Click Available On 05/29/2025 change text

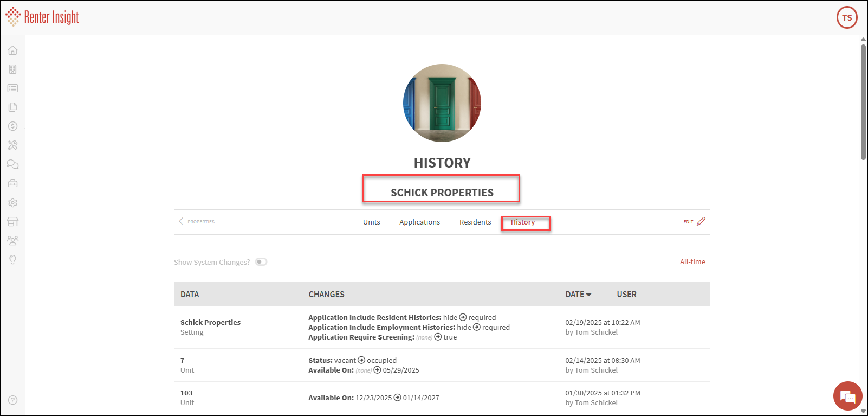point(364,370)
